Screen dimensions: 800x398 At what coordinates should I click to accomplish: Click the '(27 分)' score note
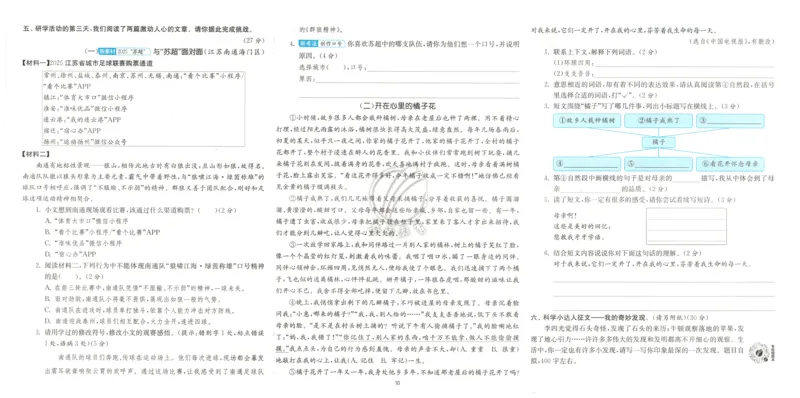click(x=255, y=40)
